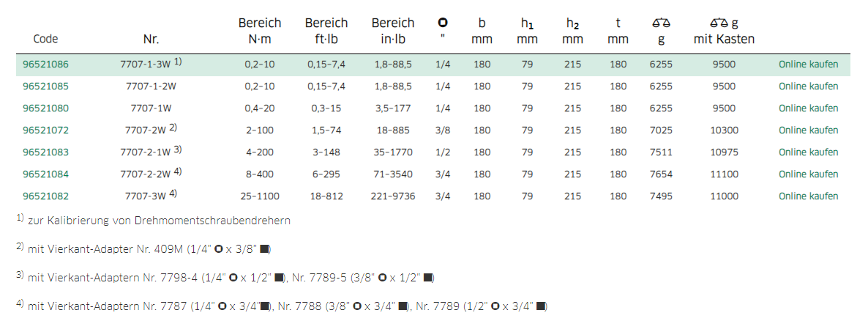Buy model 7707-3W online
Image resolution: width=868 pixels, height=332 pixels.
pyautogui.click(x=808, y=196)
